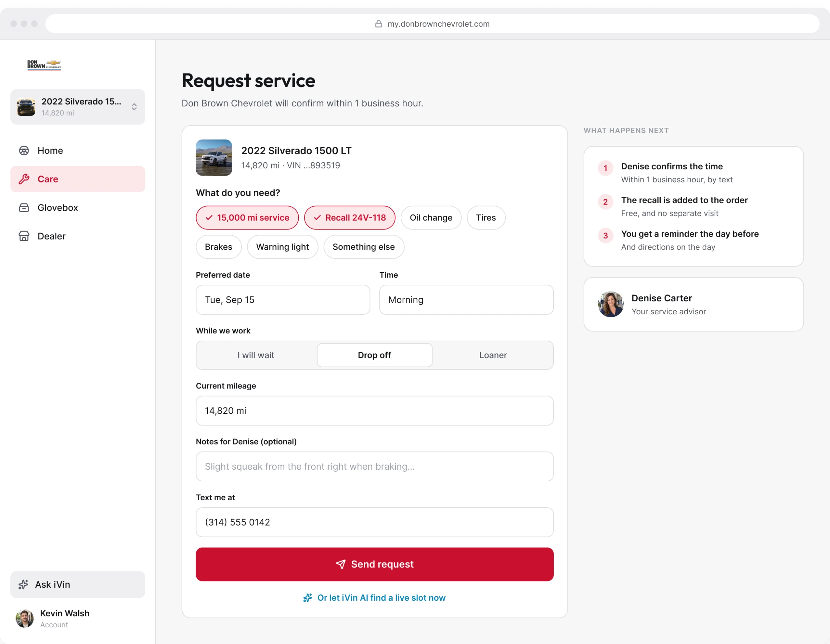Click the Current mileage field
This screenshot has width=830, height=644.
[375, 410]
